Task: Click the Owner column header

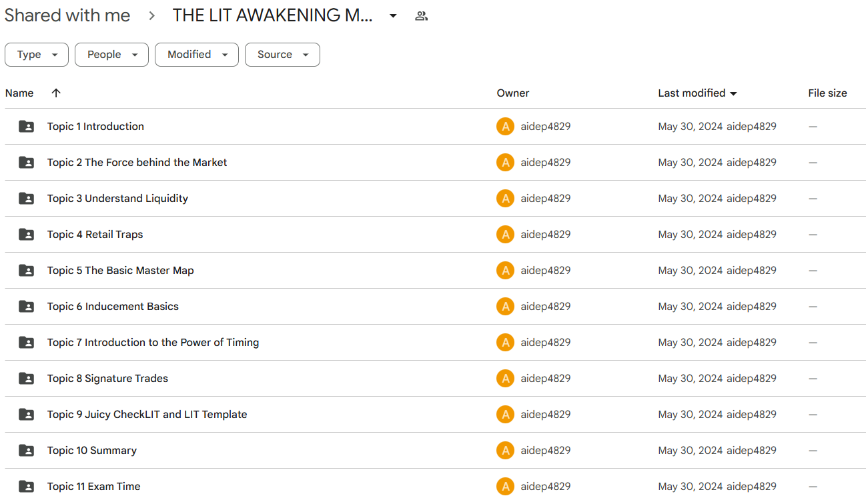Action: pyautogui.click(x=513, y=93)
